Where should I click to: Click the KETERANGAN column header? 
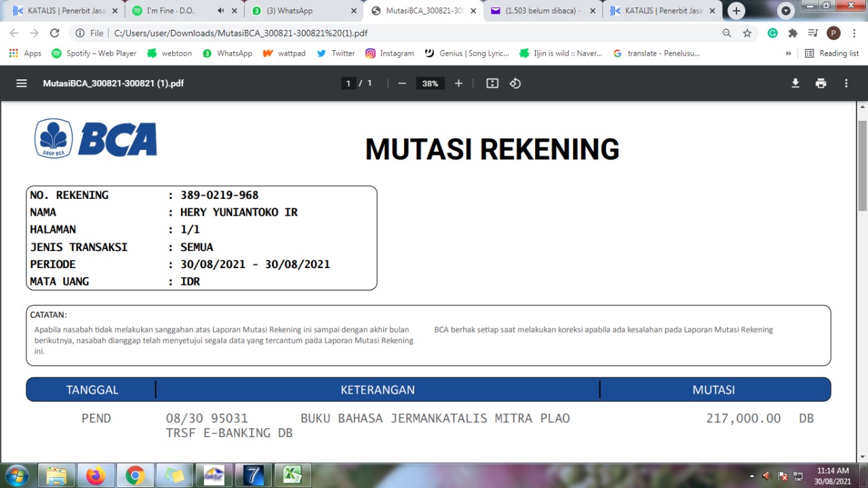coord(378,390)
